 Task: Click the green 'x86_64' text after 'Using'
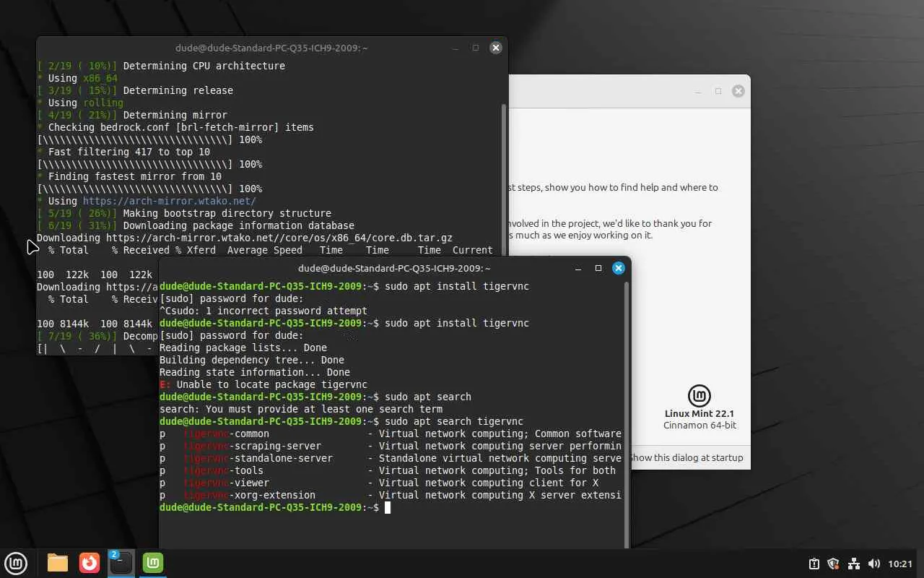click(100, 78)
